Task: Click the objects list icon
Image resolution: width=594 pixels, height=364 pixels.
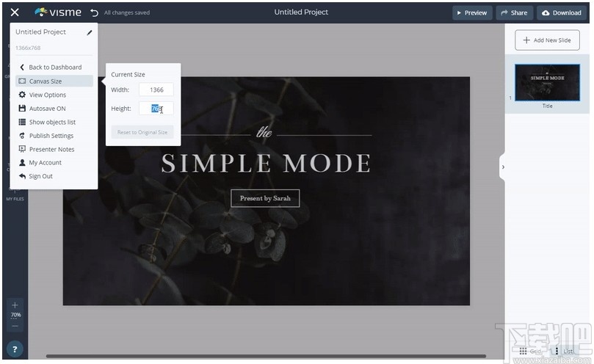Action: coord(22,122)
